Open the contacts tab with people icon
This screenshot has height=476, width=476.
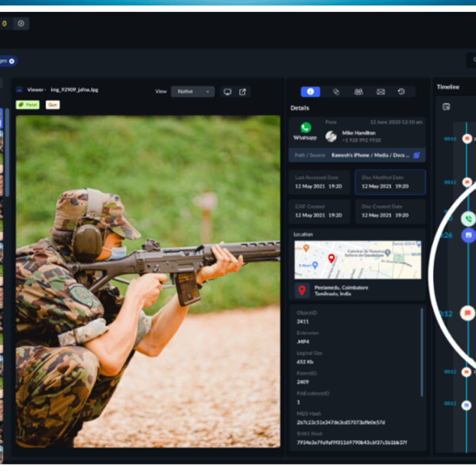358,92
